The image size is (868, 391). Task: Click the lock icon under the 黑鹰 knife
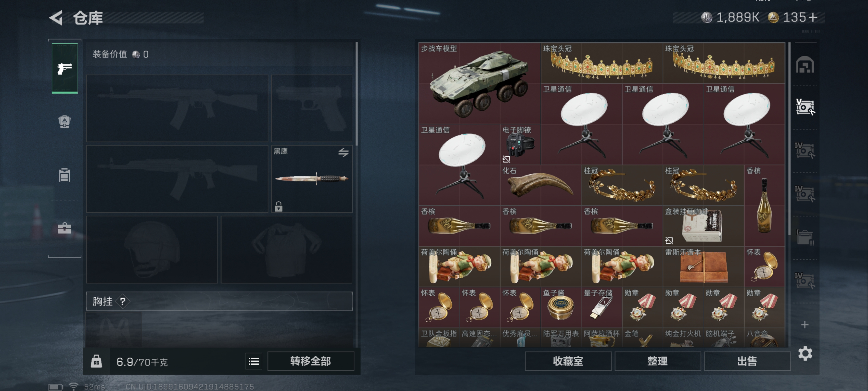(x=278, y=206)
